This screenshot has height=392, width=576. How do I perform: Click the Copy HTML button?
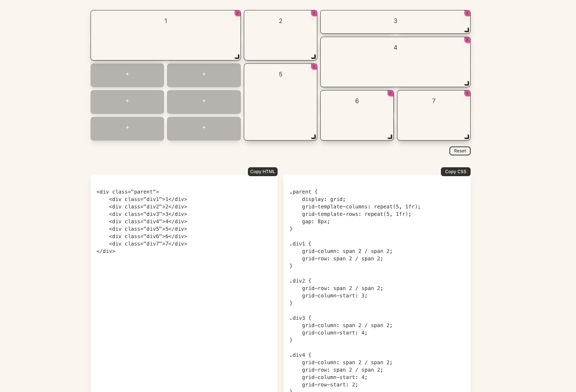click(262, 172)
